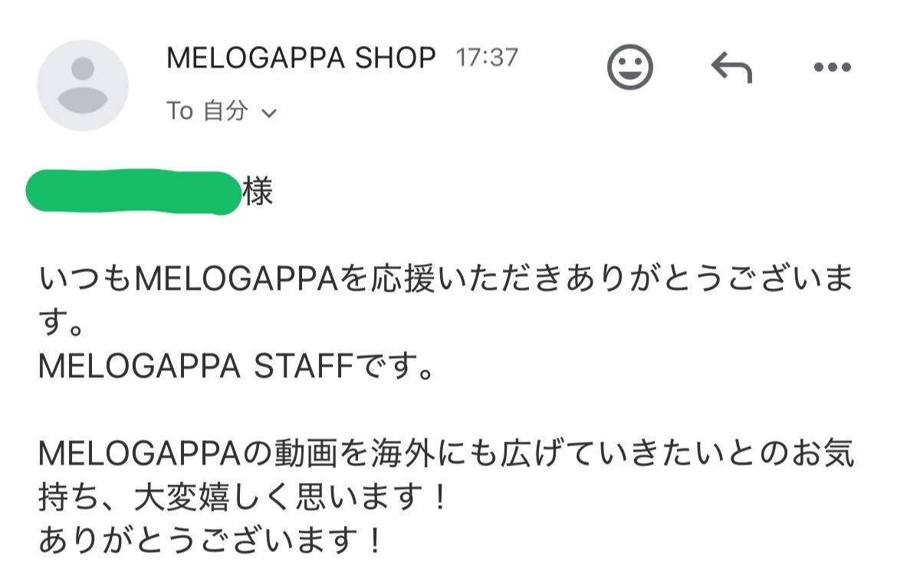Expand recipient details with the chevron

269,113
